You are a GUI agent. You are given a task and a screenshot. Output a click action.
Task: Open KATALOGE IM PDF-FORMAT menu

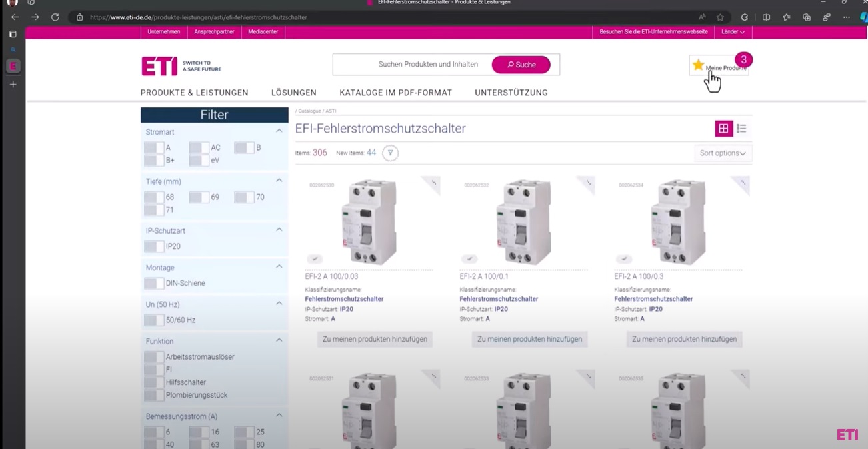pyautogui.click(x=395, y=93)
